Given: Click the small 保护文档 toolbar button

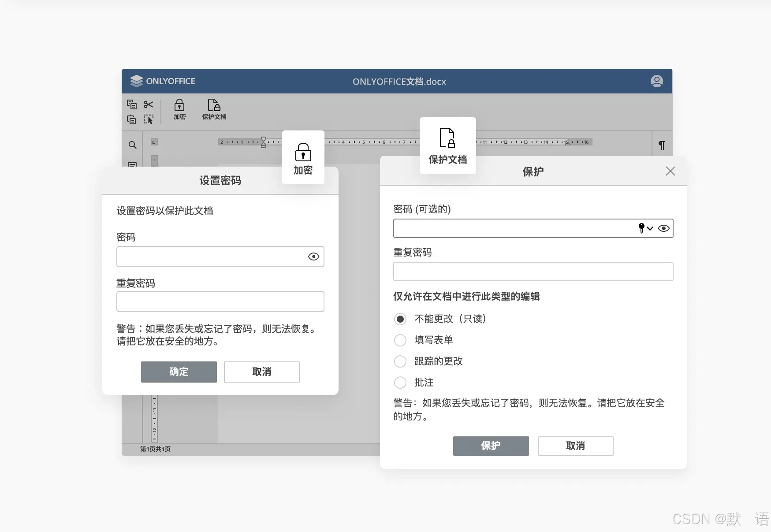Looking at the screenshot, I should (x=214, y=110).
